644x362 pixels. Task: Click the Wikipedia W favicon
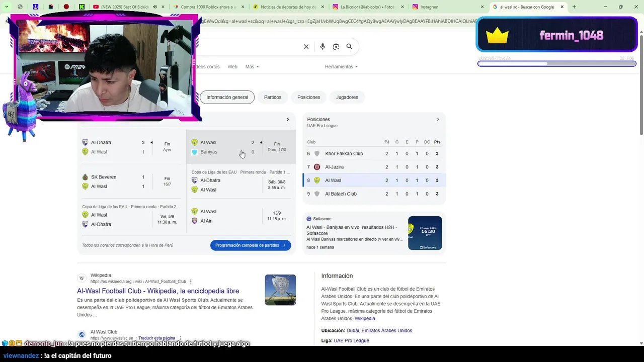[82, 278]
